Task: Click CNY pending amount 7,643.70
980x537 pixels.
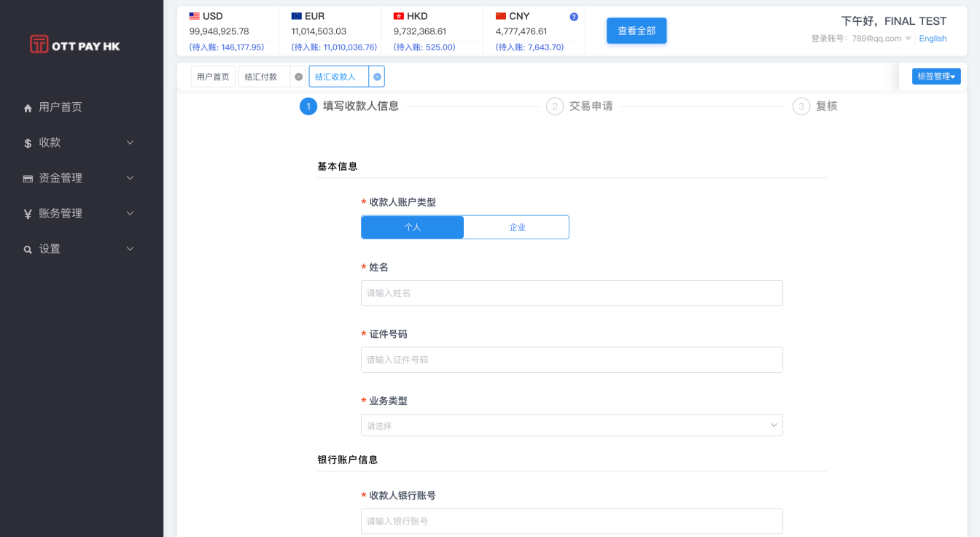Action: 529,47
